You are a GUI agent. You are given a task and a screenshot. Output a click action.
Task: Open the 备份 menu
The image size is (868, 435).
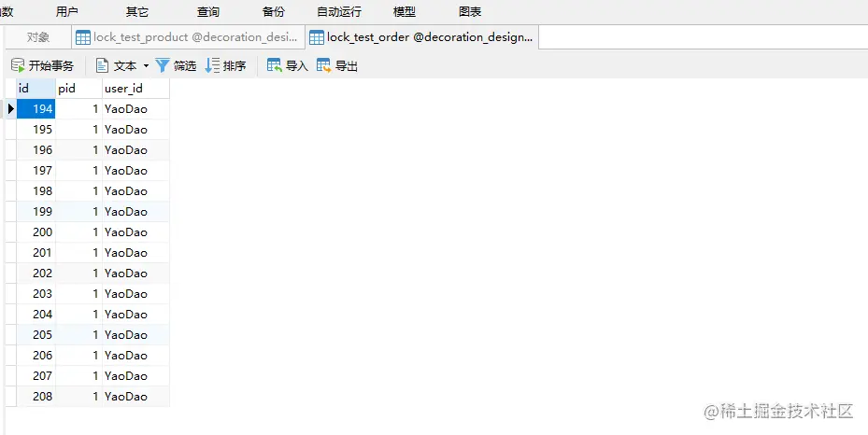coord(274,11)
